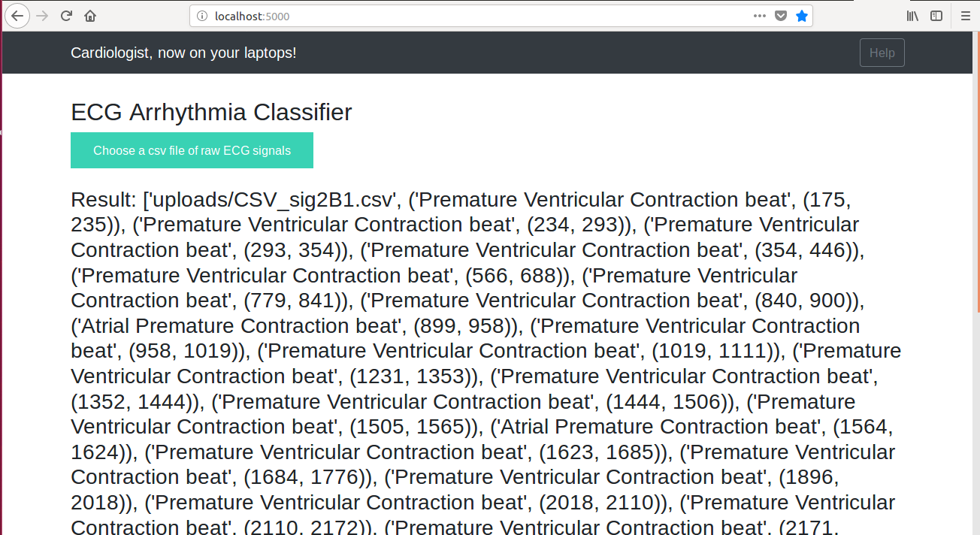Reload the current page
The image size is (980, 535).
coord(66,16)
